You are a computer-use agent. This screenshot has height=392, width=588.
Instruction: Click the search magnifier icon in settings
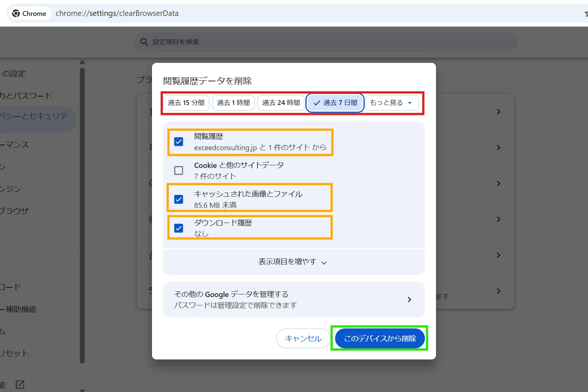144,42
